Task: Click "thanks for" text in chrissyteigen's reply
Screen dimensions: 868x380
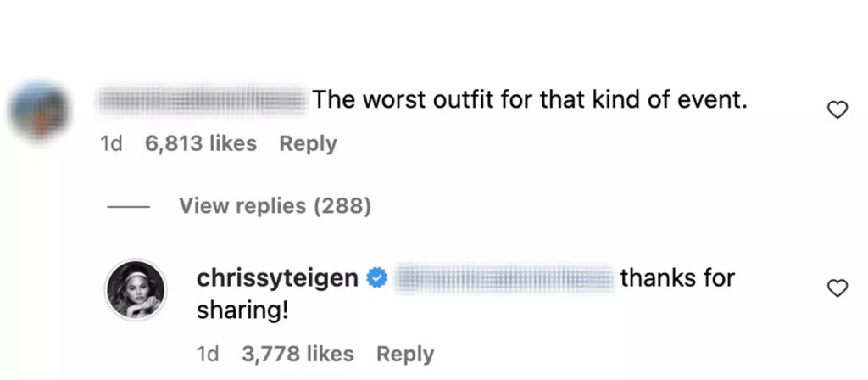Action: point(677,277)
